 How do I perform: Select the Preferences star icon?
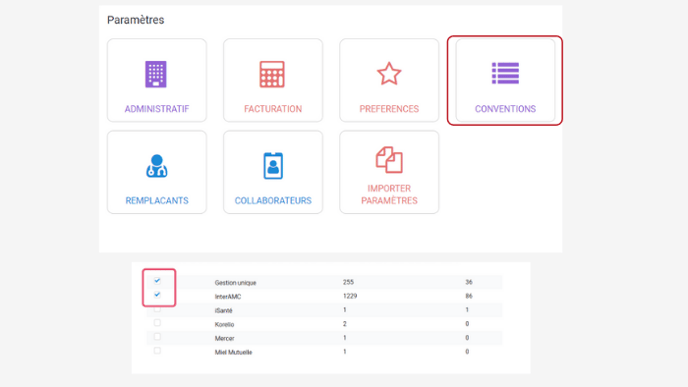point(389,73)
